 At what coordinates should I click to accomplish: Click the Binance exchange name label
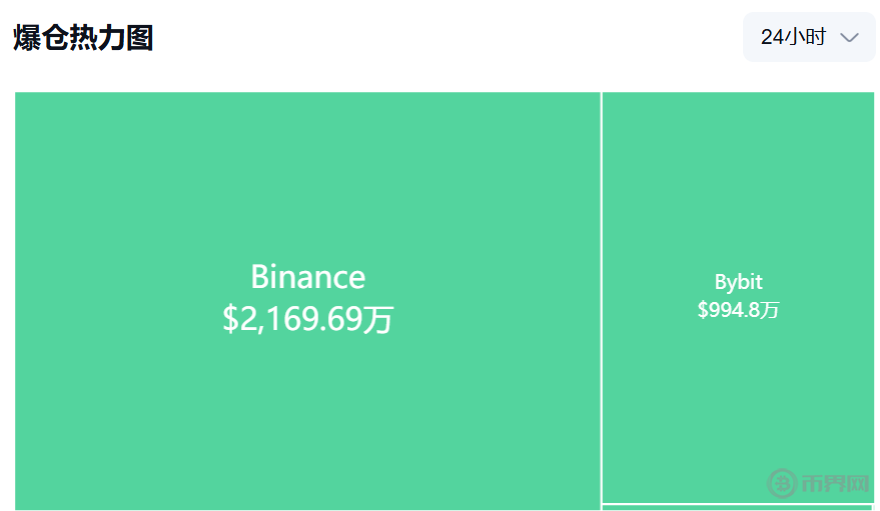click(307, 277)
